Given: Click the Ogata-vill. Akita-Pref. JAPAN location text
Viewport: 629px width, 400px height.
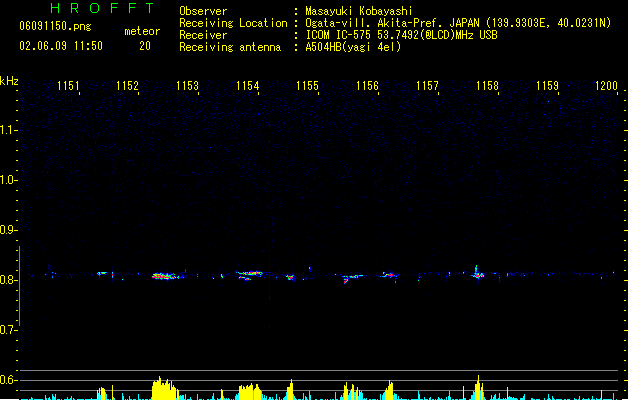Looking at the screenshot, I should click(458, 23).
